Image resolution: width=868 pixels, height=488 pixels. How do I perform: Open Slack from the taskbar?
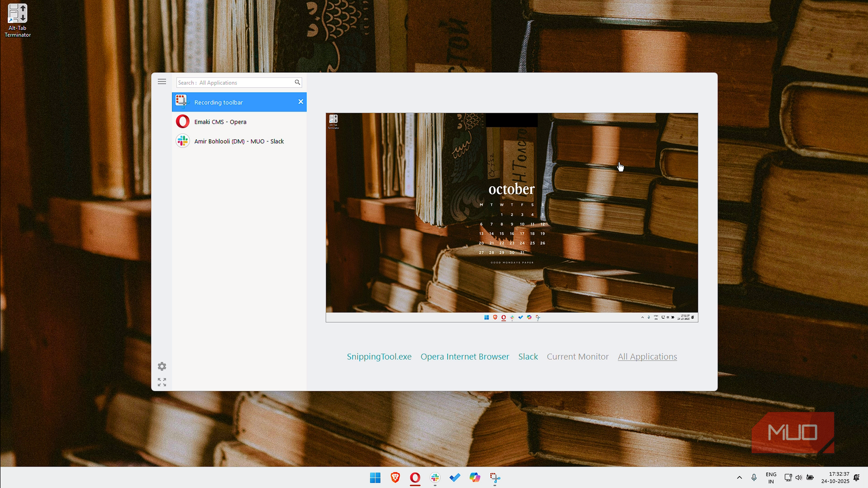pos(435,477)
